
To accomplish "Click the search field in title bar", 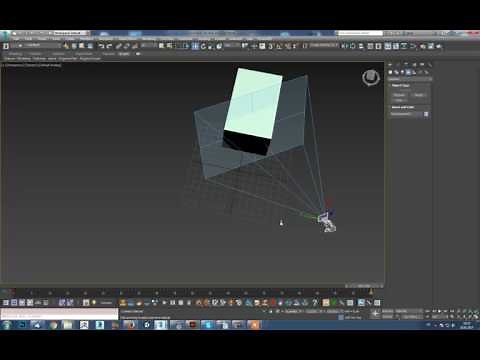I will 360,33.
